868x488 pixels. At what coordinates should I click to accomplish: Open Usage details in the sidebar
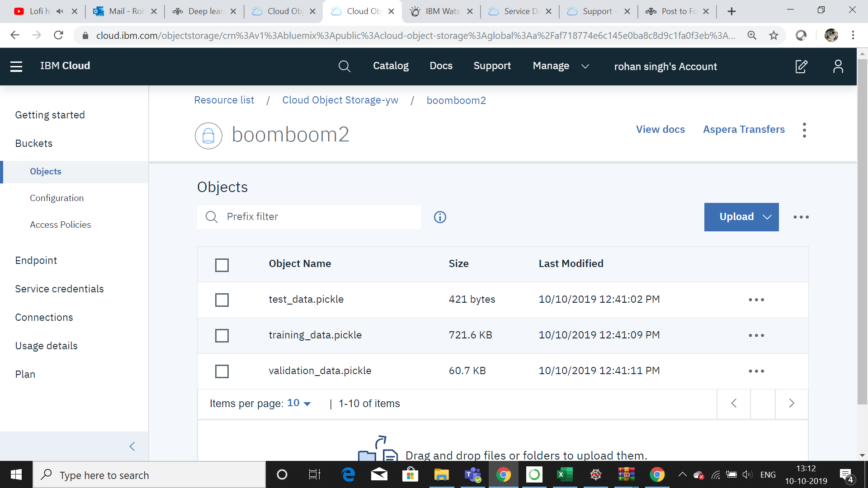46,346
